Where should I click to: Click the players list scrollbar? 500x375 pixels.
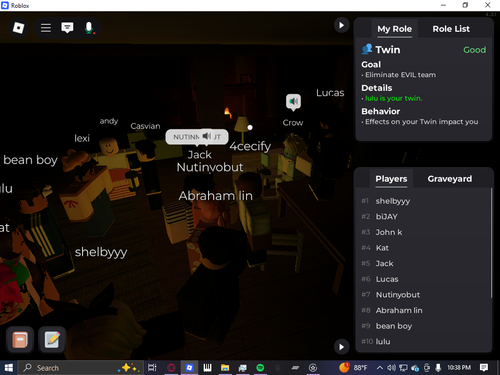tap(491, 243)
